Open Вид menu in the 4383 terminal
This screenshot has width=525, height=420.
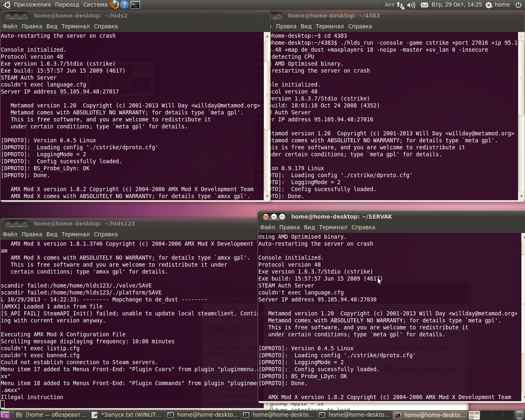[306, 26]
